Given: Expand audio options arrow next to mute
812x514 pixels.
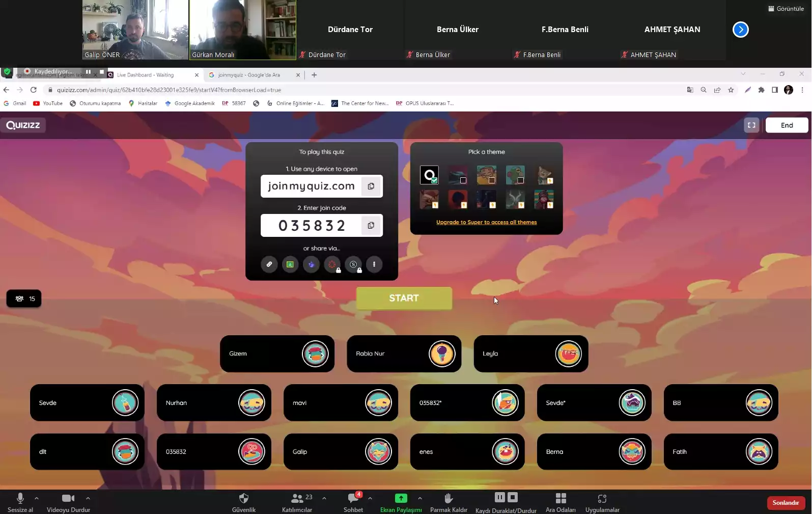Looking at the screenshot, I should click(37, 498).
